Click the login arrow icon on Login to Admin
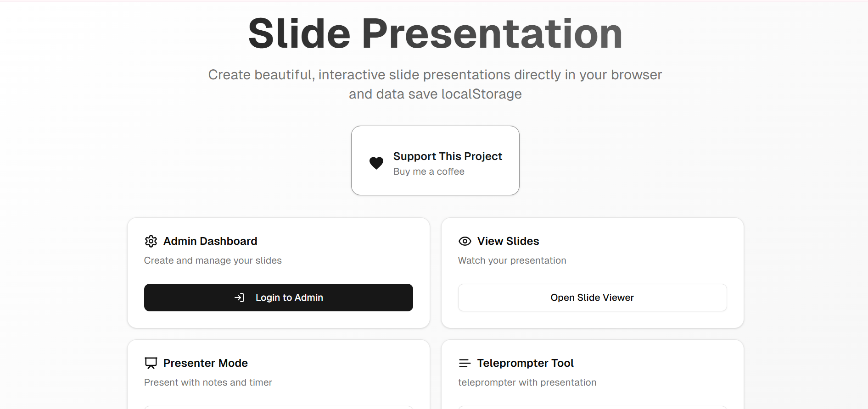This screenshot has width=868, height=409. 240,297
